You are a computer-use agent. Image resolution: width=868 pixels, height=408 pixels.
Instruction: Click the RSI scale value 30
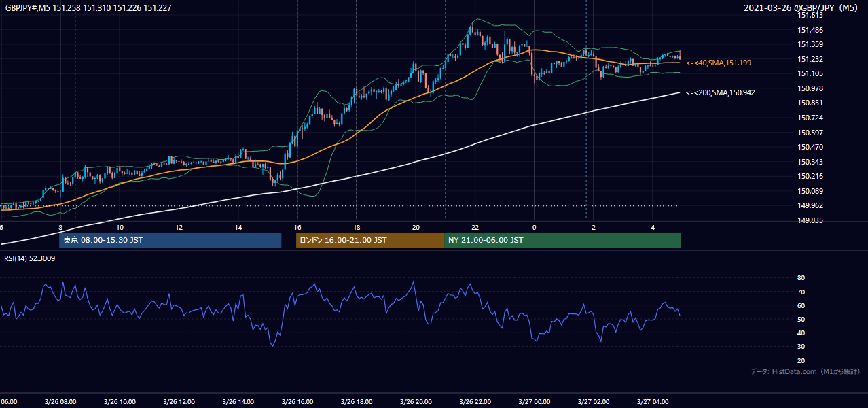click(801, 347)
